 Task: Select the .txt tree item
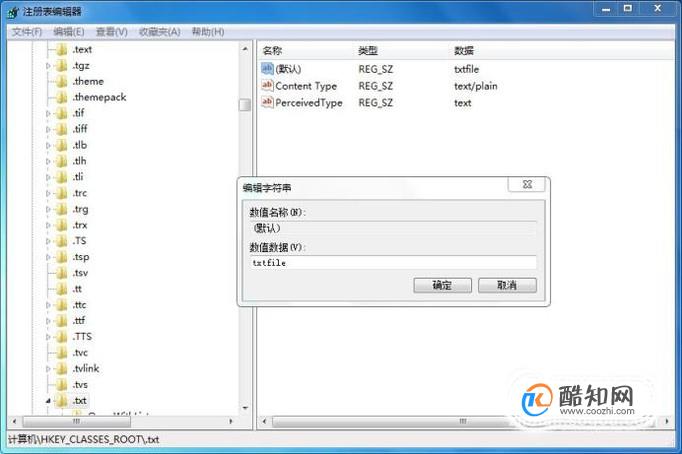(x=80, y=401)
